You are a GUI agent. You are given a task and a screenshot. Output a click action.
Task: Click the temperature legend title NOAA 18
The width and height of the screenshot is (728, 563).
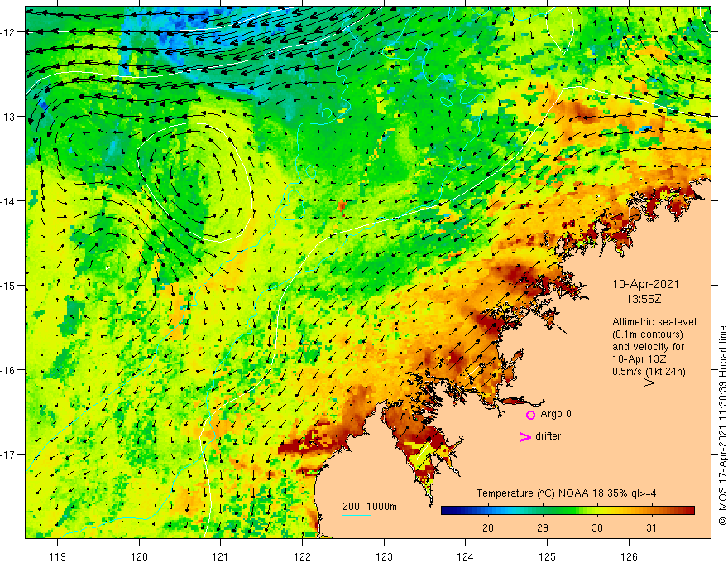click(566, 493)
